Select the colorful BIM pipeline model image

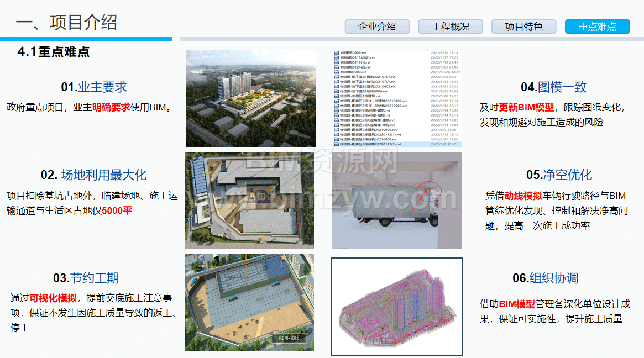(396, 307)
